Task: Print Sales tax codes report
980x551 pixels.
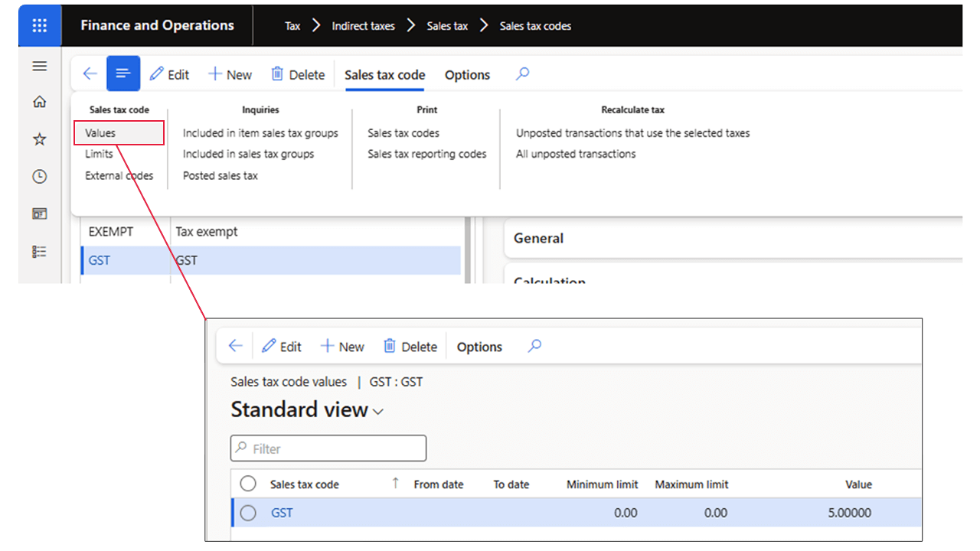Action: pos(403,133)
